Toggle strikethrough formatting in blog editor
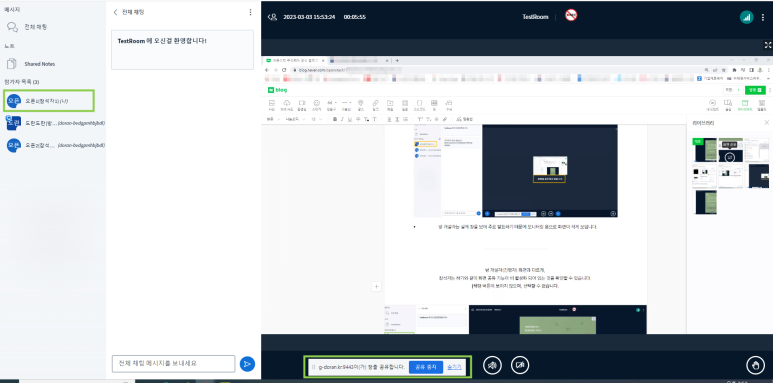This screenshot has width=773, height=383. coord(357,119)
